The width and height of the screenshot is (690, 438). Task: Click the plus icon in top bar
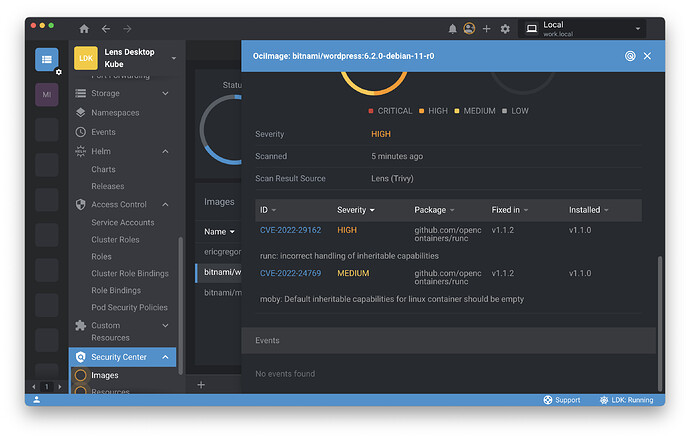coord(487,29)
